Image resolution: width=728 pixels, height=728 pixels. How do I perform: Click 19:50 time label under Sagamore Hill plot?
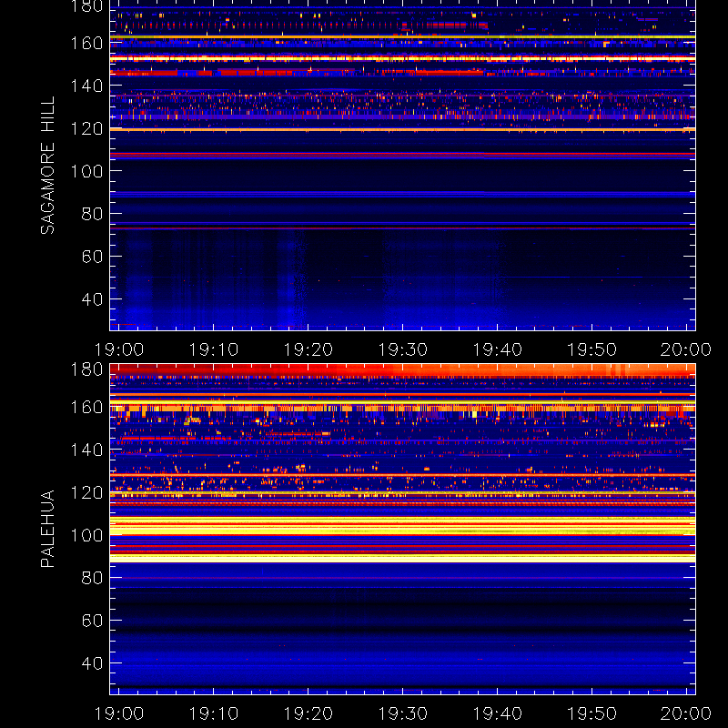592,349
